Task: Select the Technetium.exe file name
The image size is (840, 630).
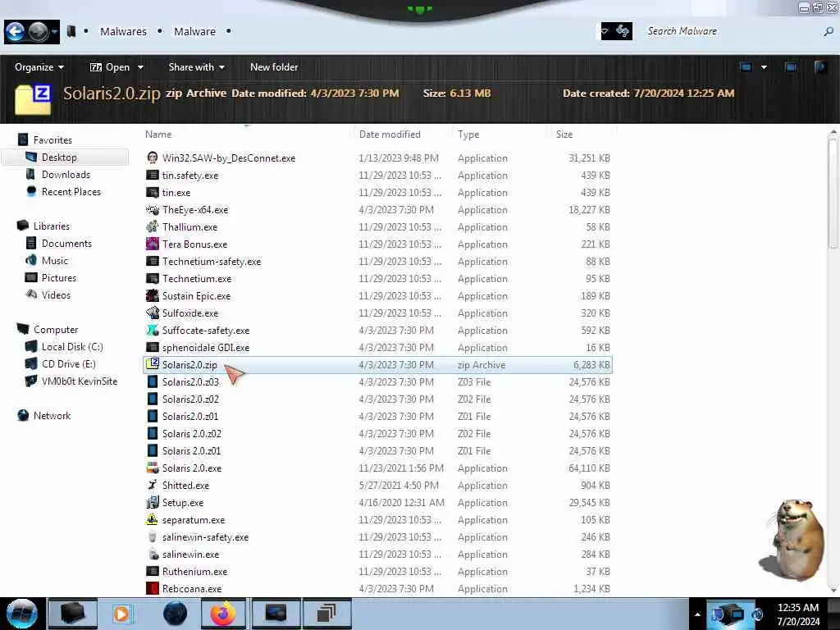Action: pos(197,279)
